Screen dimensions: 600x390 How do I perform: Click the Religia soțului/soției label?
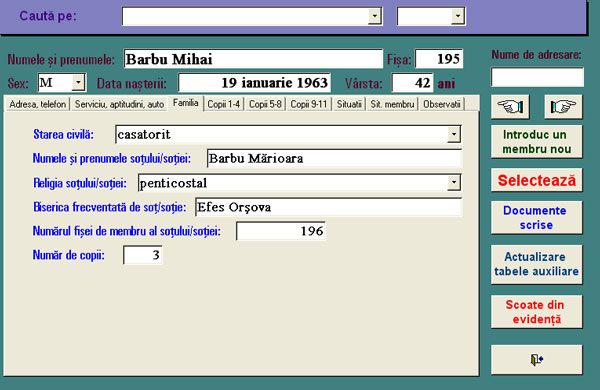point(80,183)
